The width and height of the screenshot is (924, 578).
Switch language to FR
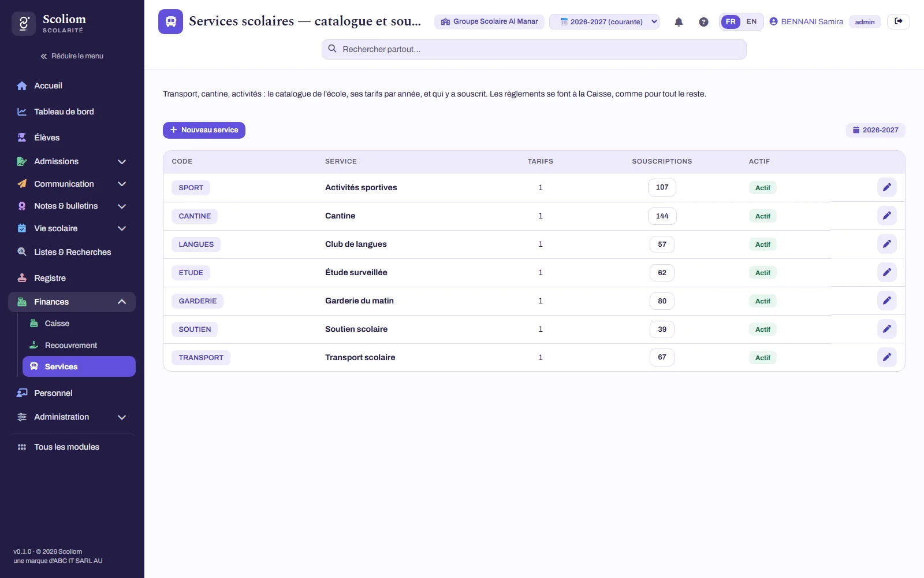pyautogui.click(x=731, y=21)
